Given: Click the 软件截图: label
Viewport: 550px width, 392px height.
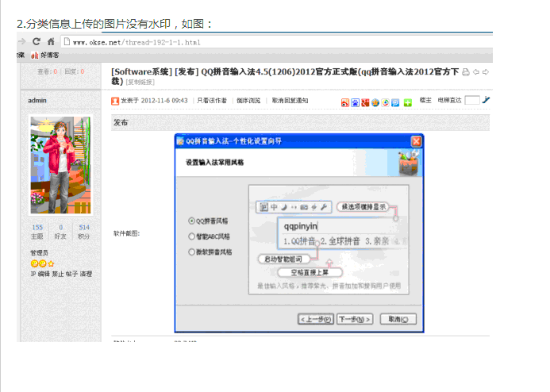Looking at the screenshot, I should point(127,233).
